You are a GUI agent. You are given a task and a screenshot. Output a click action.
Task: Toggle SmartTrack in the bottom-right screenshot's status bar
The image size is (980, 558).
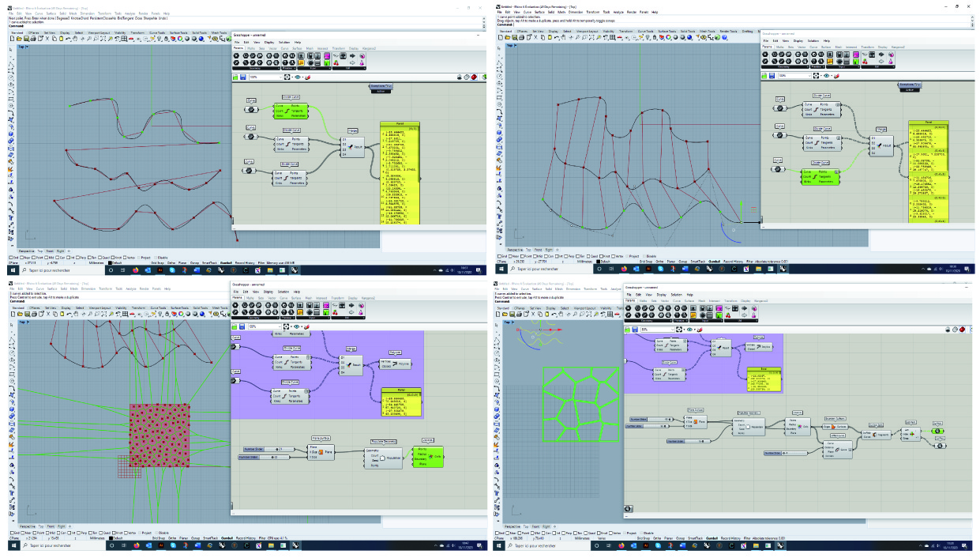(697, 539)
